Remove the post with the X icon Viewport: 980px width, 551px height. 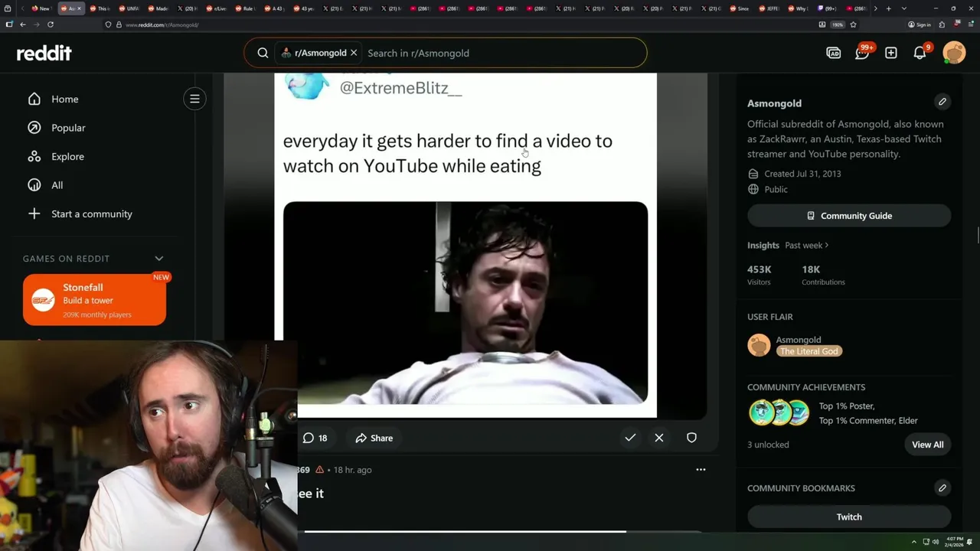pyautogui.click(x=659, y=438)
